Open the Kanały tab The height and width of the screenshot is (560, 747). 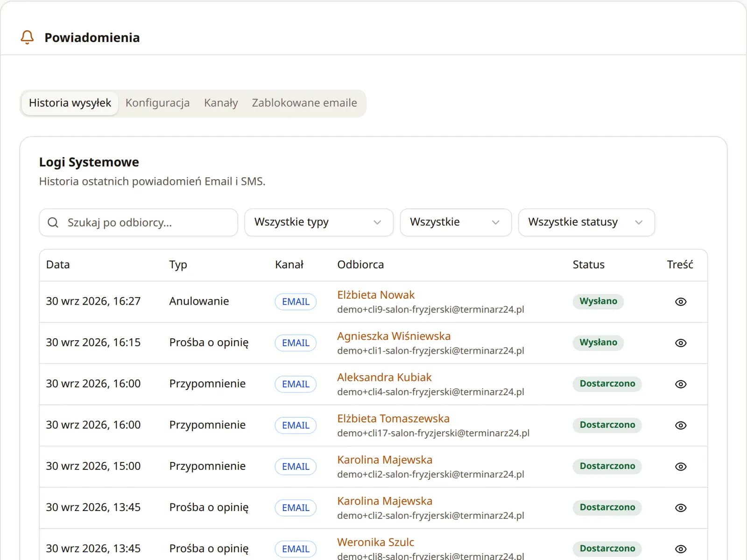pos(221,103)
